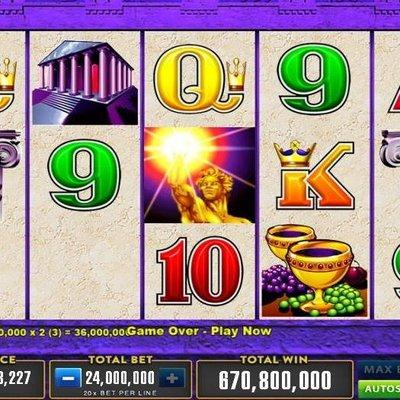Click the 20x Bet Per Line label
The height and width of the screenshot is (400, 400).
pyautogui.click(x=120, y=393)
